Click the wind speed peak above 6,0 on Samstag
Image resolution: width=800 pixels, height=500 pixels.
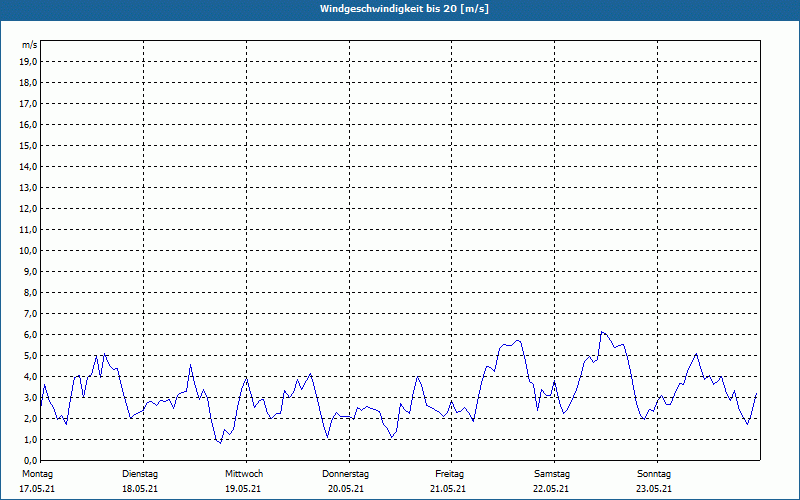tap(602, 332)
